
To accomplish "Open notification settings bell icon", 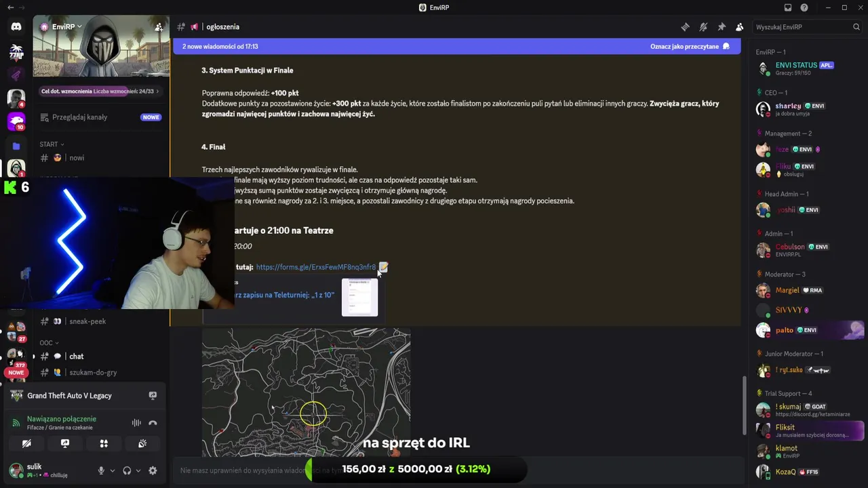I will point(703,27).
